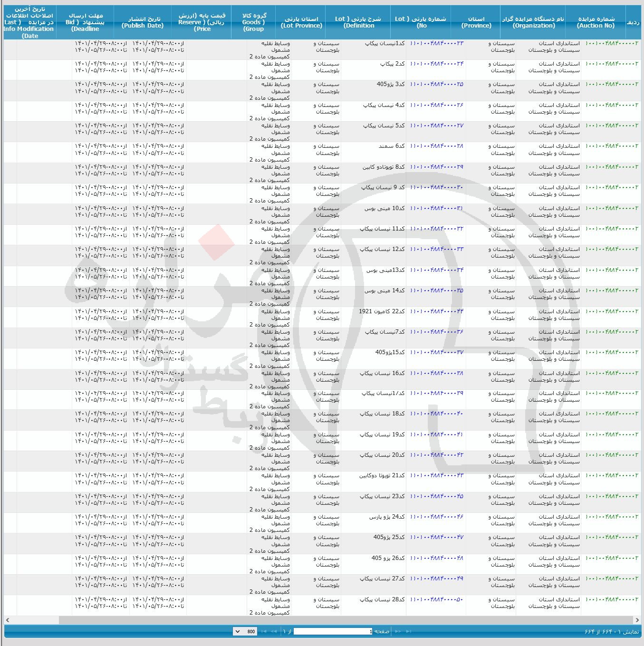This screenshot has width=644, height=646.
Task: Click the double-arrow pager button left of 'از ۱'
Action: click(x=274, y=631)
